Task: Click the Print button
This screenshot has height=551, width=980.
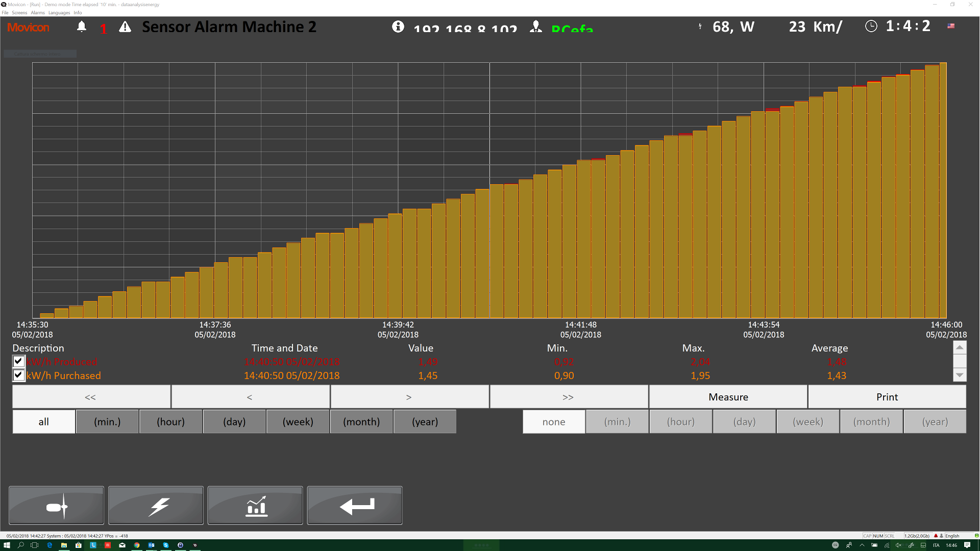Action: (x=887, y=397)
